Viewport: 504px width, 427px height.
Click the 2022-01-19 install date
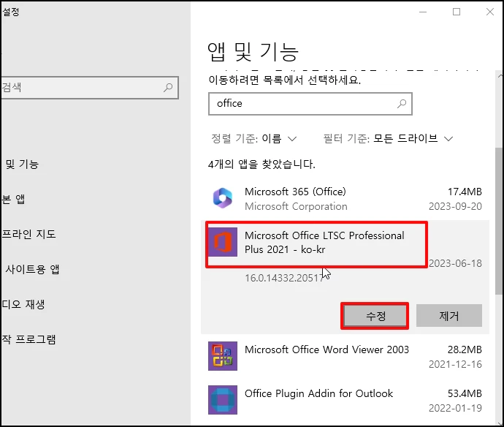click(455, 408)
